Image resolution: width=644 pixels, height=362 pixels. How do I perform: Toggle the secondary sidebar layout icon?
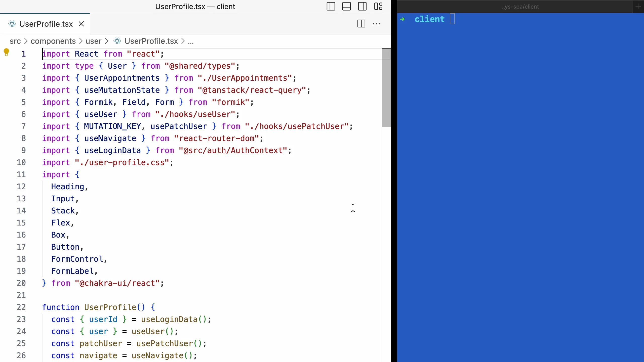[362, 6]
